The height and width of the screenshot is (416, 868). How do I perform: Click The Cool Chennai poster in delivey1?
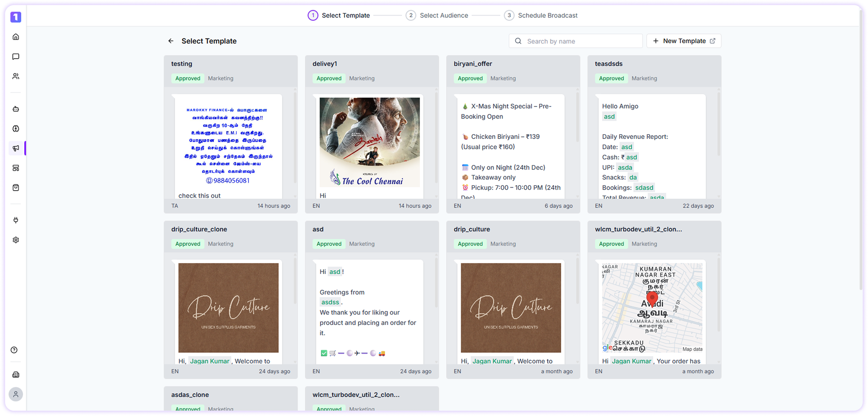pyautogui.click(x=370, y=142)
